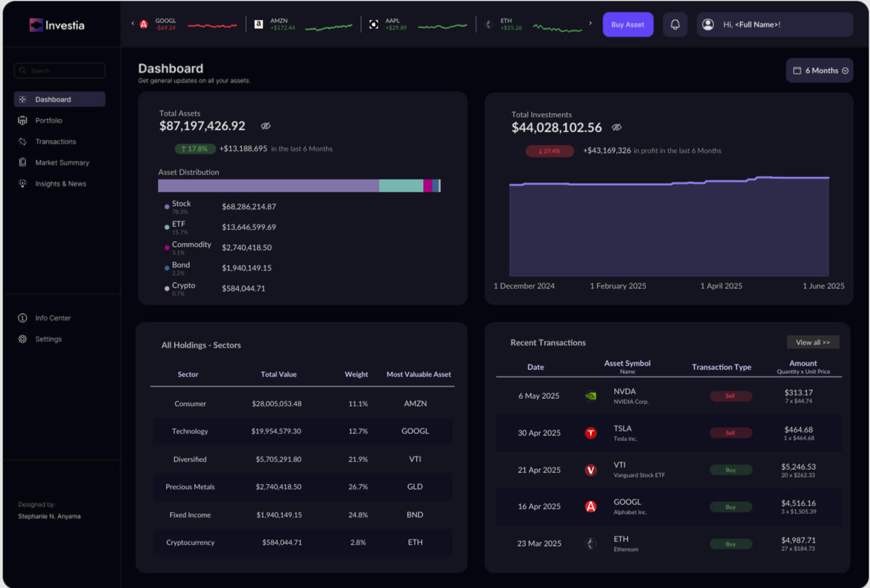Click the Hi, <Full Name>! profile box

(775, 24)
